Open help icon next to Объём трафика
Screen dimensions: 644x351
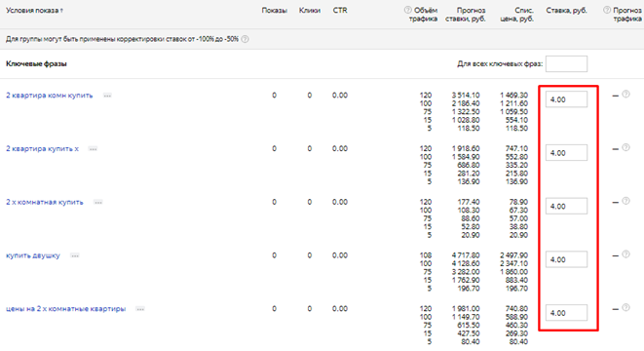(407, 10)
